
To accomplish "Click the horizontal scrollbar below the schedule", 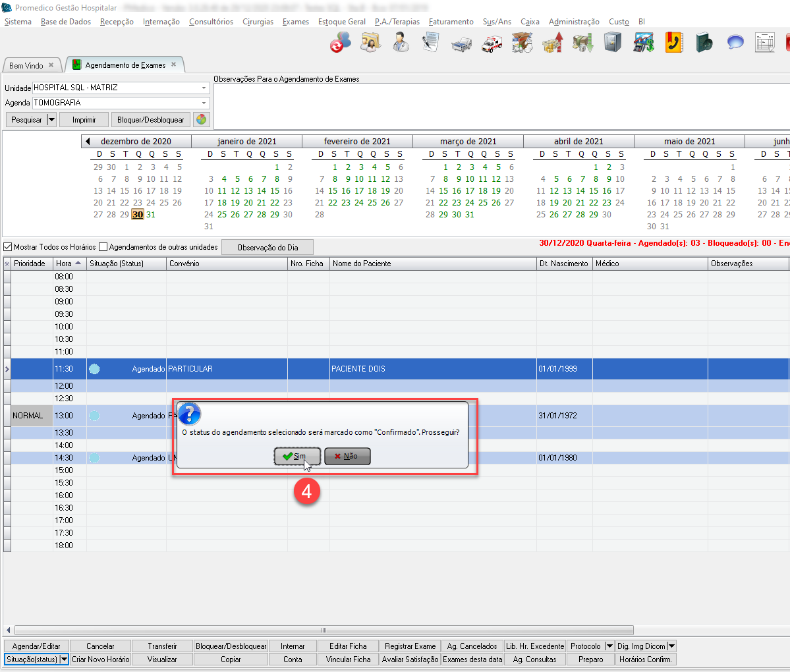I will (324, 630).
